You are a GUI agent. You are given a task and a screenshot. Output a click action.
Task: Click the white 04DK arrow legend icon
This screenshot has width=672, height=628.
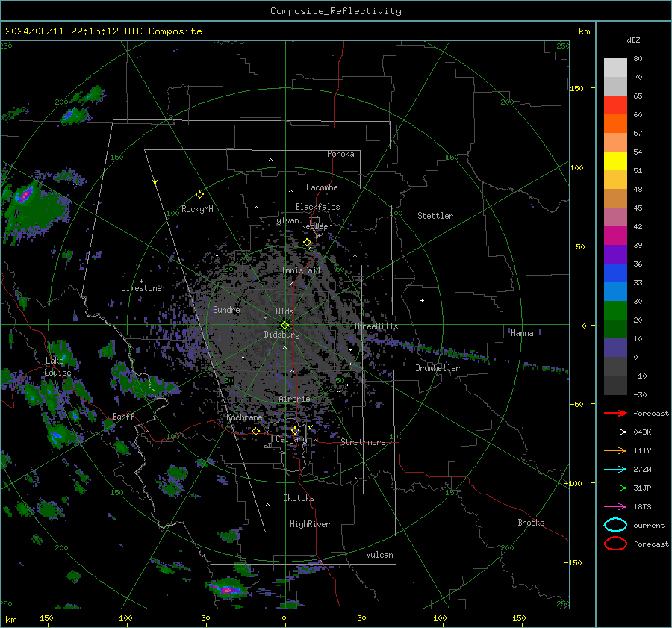[615, 432]
